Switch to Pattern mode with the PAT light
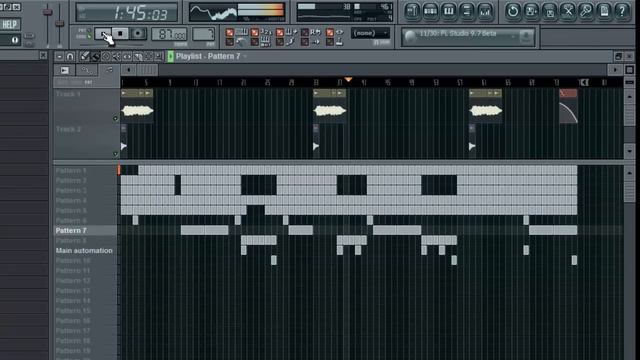 (89, 31)
